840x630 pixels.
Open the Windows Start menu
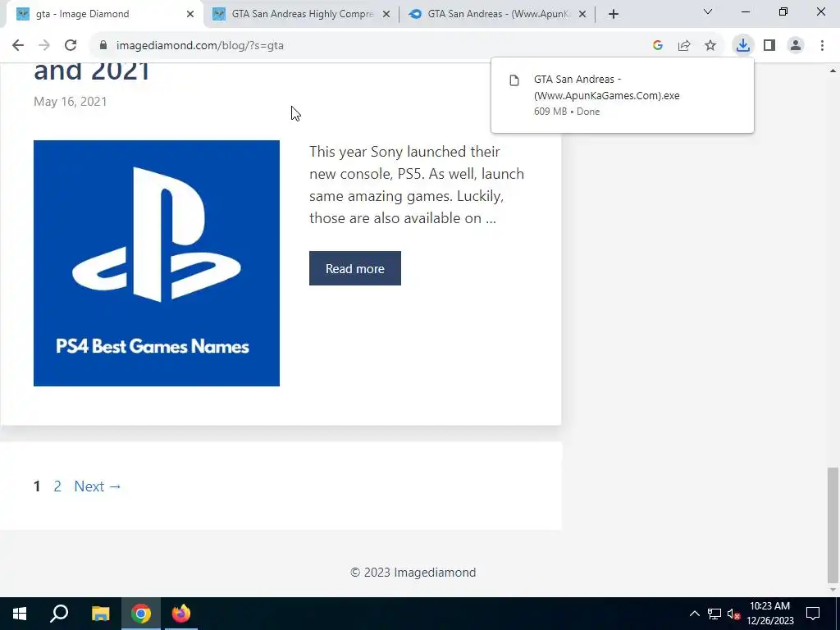(x=20, y=614)
